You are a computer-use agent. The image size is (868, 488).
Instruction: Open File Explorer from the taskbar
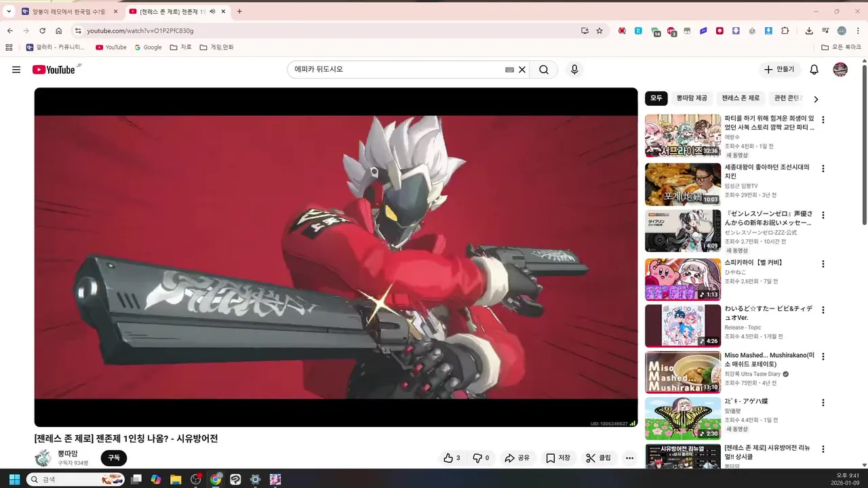[x=176, y=479]
